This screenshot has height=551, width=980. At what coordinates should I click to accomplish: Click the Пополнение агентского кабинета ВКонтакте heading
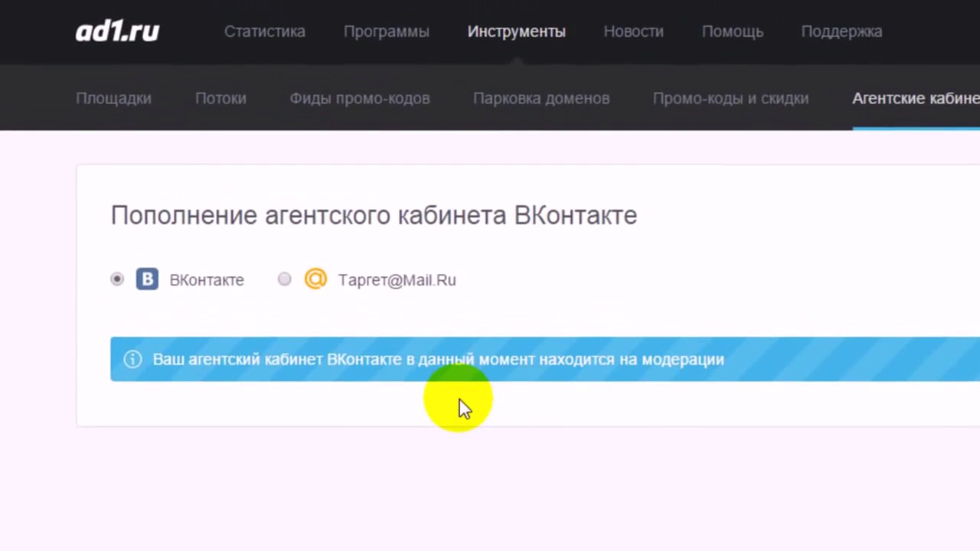[374, 215]
